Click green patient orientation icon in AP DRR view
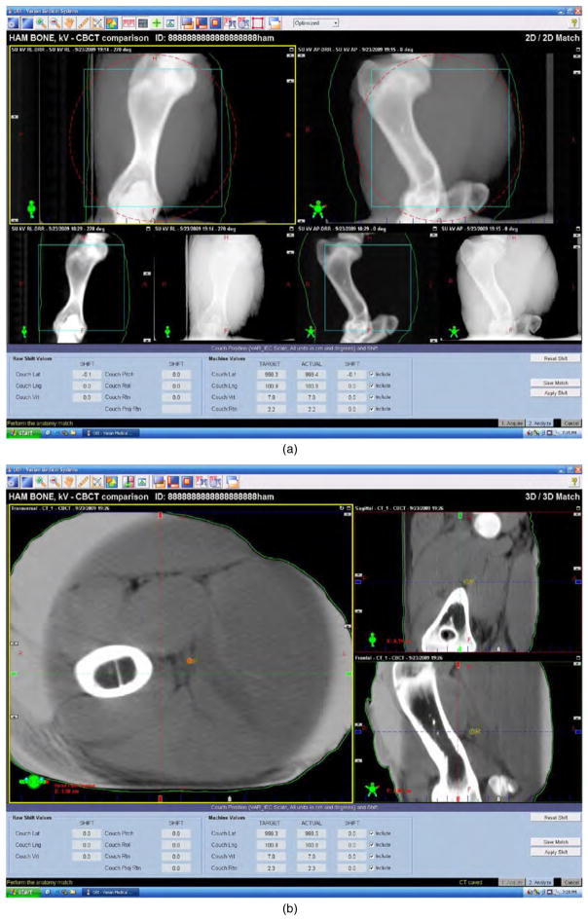The width and height of the screenshot is (588, 920). (x=314, y=208)
